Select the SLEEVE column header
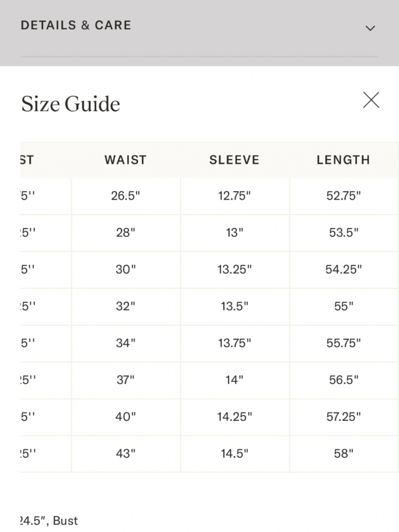This screenshot has width=399, height=532. point(235,160)
